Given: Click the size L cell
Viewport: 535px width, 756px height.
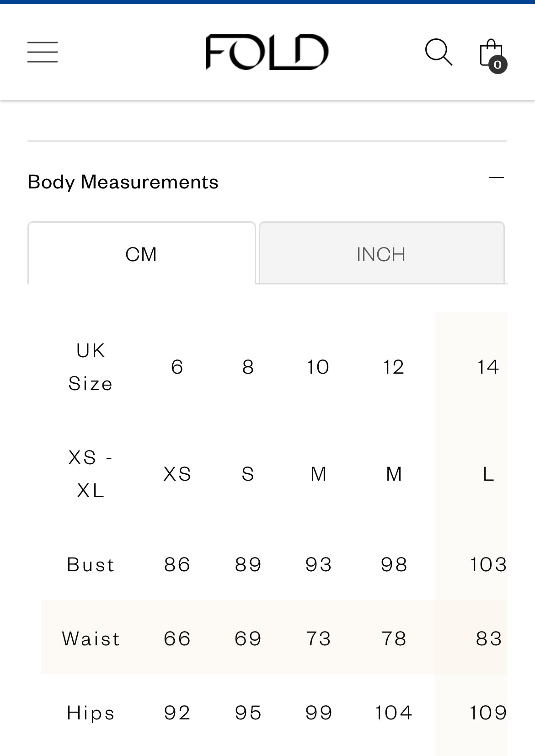Looking at the screenshot, I should pyautogui.click(x=488, y=474).
